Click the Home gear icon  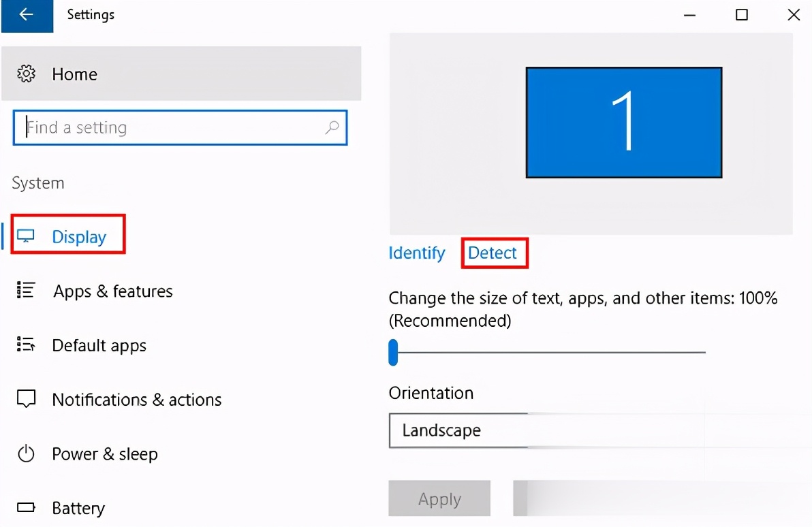tap(26, 74)
